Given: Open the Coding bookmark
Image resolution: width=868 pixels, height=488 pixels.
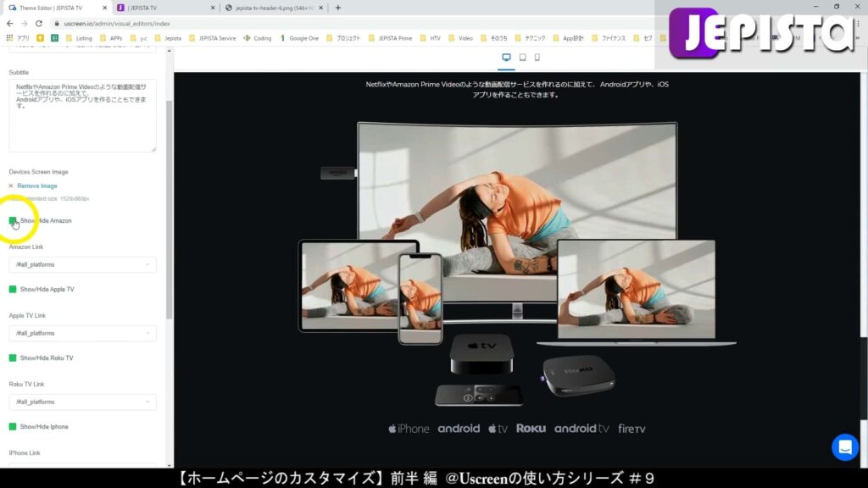Looking at the screenshot, I should 258,38.
